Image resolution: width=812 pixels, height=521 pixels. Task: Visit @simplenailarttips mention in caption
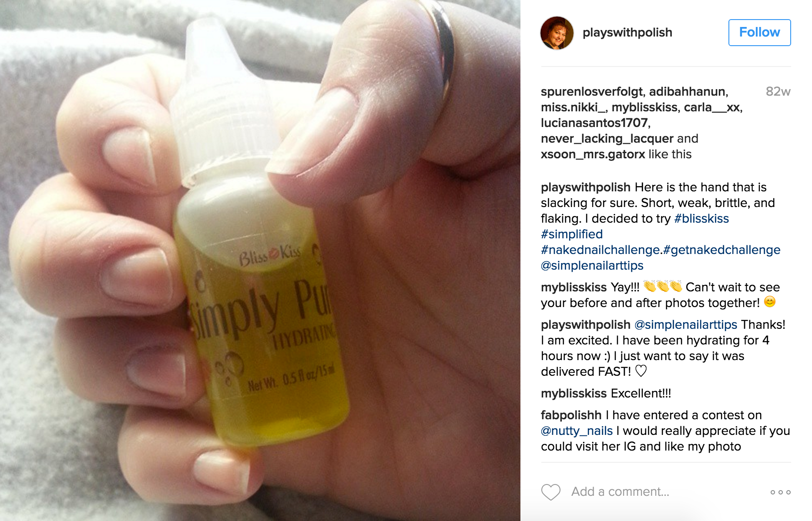592,265
